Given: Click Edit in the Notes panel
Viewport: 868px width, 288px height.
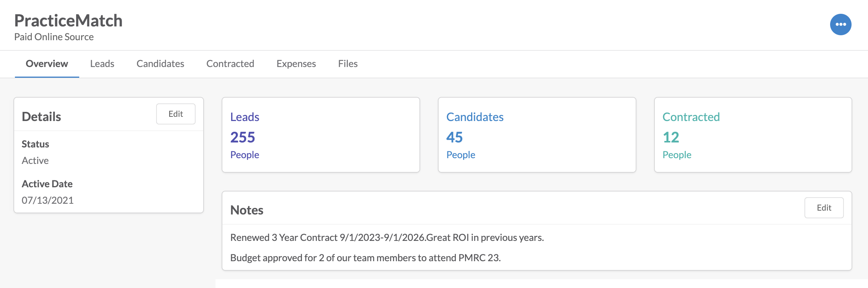Looking at the screenshot, I should pos(824,208).
